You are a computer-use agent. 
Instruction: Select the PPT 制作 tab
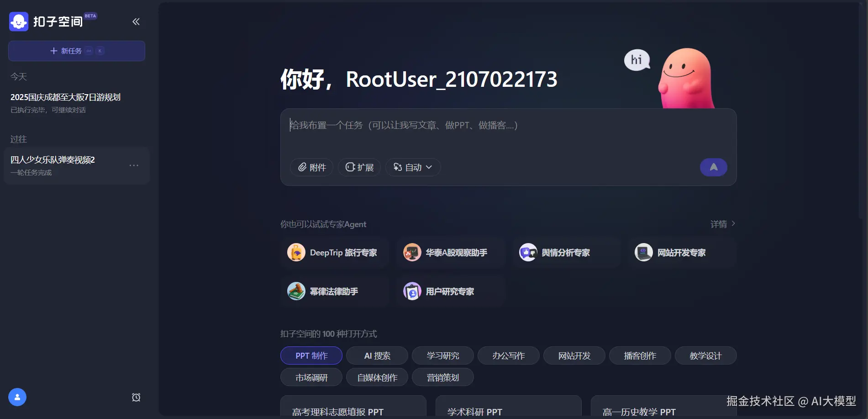[x=311, y=355]
